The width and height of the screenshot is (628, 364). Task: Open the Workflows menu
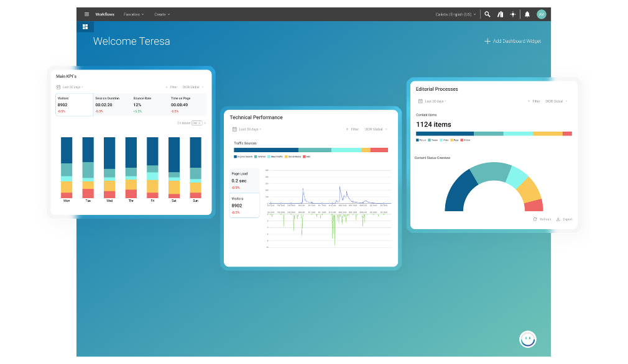pos(103,14)
